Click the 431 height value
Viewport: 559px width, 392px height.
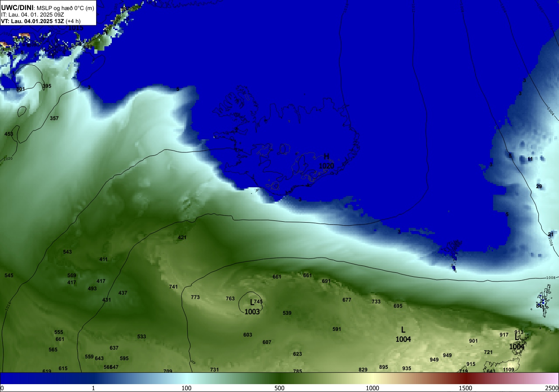tap(107, 300)
